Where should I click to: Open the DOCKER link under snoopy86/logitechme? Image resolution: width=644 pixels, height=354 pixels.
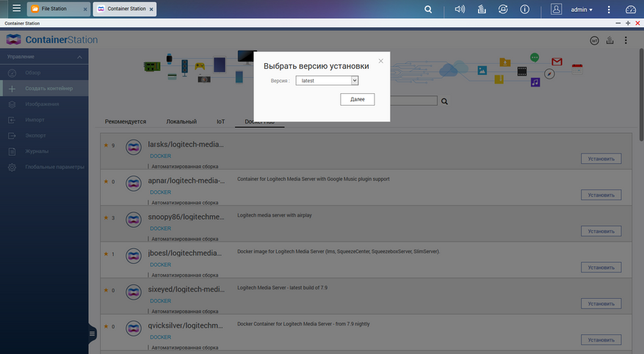click(x=160, y=228)
